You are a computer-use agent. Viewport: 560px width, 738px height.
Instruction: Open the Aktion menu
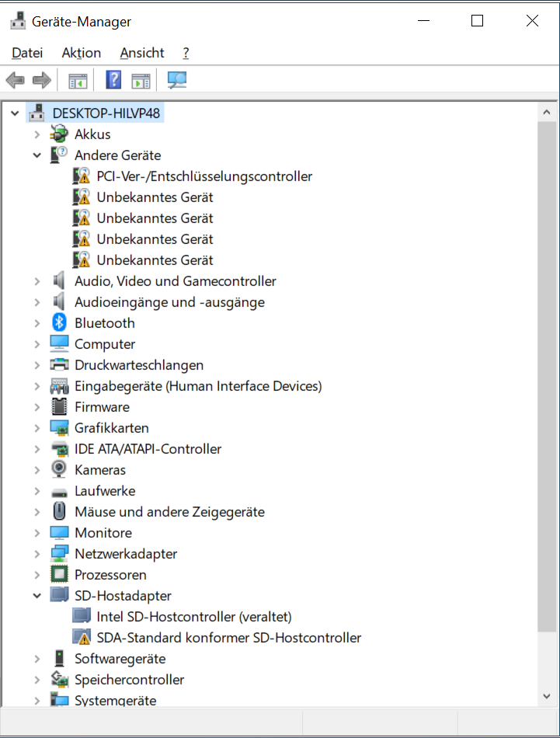point(82,53)
